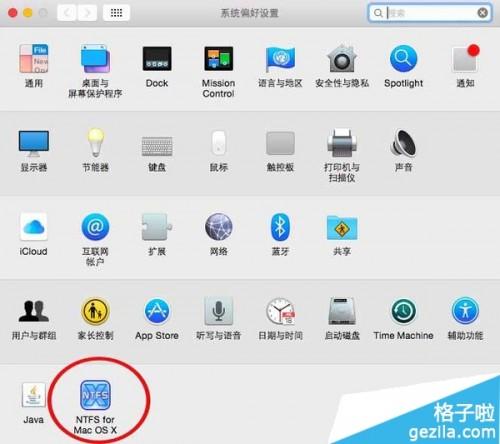Click the search magnifier icon

click(378, 13)
